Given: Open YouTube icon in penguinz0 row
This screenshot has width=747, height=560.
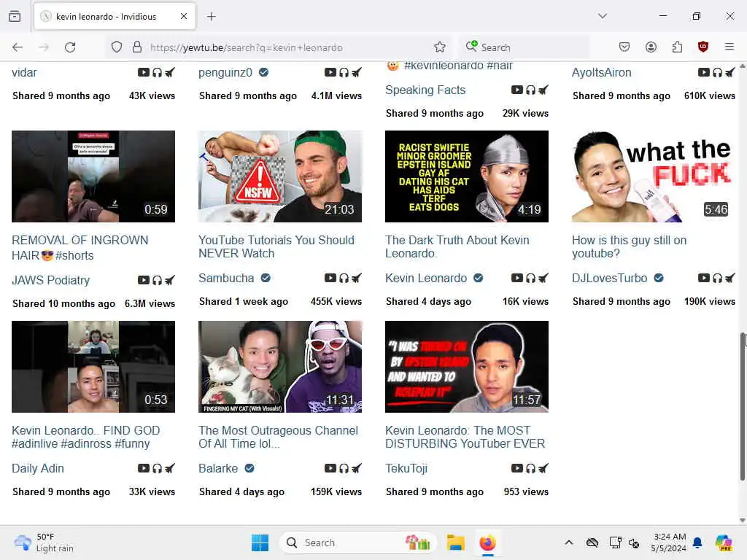Looking at the screenshot, I should point(330,72).
